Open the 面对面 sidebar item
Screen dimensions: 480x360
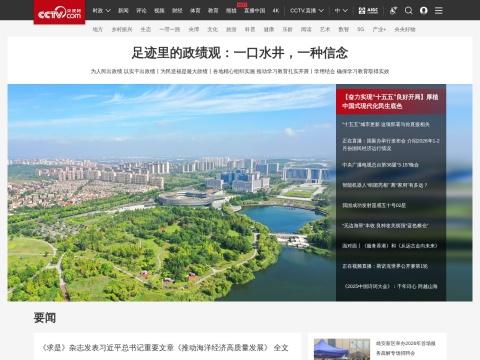coord(390,246)
